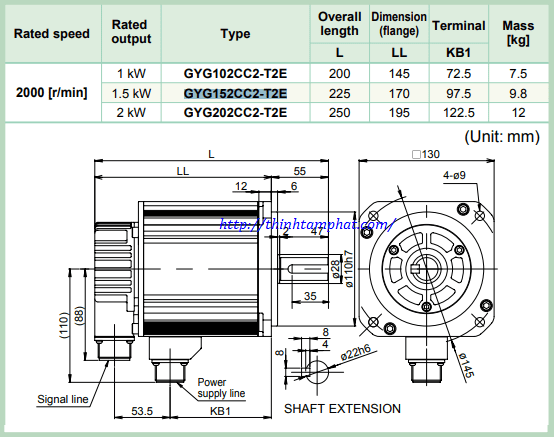The width and height of the screenshot is (554, 437).
Task: Click the KB1 subheader cell
Action: click(x=459, y=53)
